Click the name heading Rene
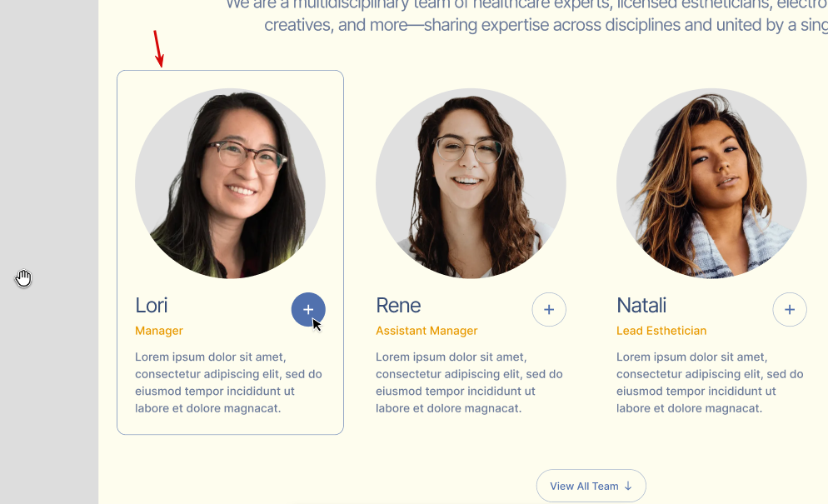This screenshot has height=504, width=828. [x=398, y=306]
